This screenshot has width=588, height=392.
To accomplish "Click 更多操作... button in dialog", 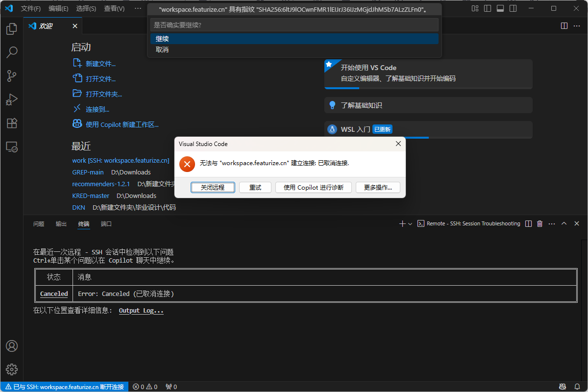I will pyautogui.click(x=378, y=188).
